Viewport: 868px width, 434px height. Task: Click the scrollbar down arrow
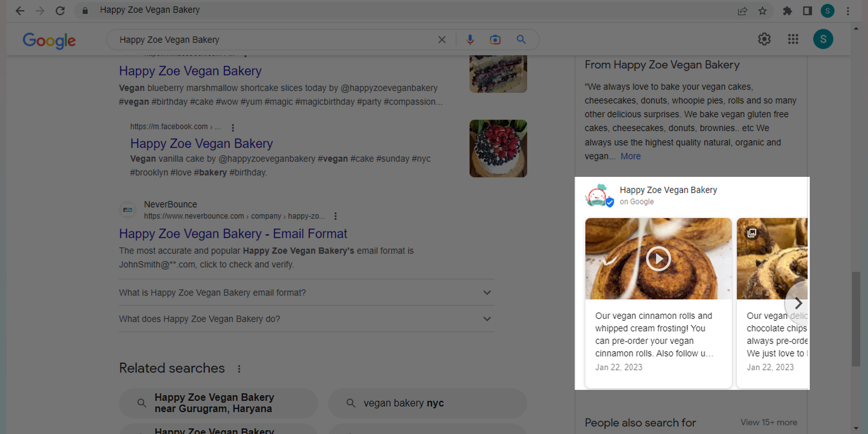[856, 428]
